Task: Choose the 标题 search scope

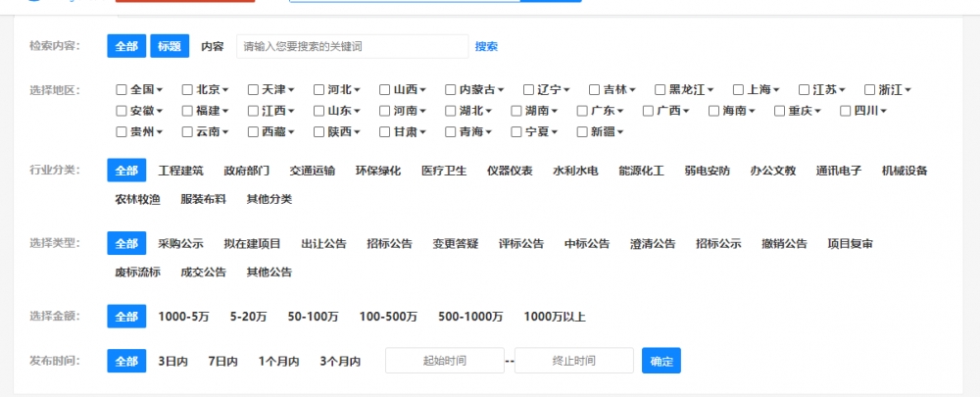Action: click(x=170, y=46)
